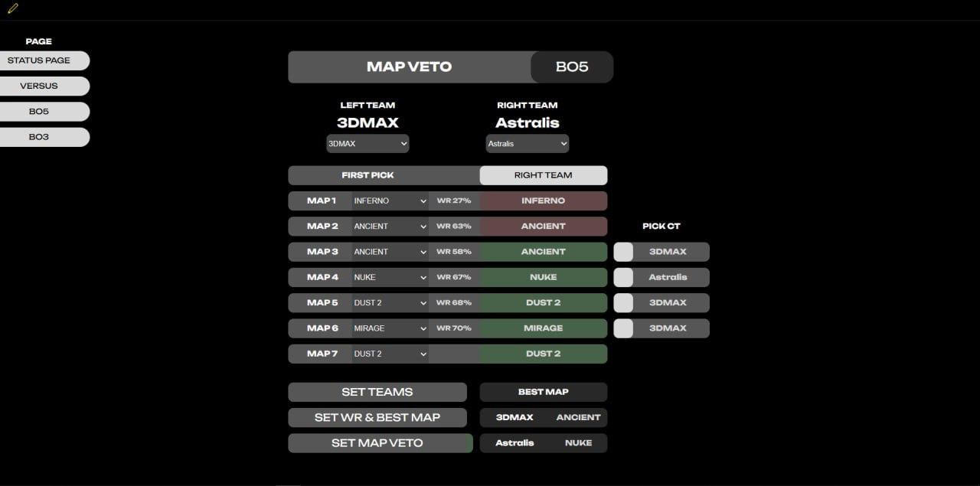Click the SET MAP VETO button
The height and width of the screenshot is (486, 980).
tap(377, 443)
